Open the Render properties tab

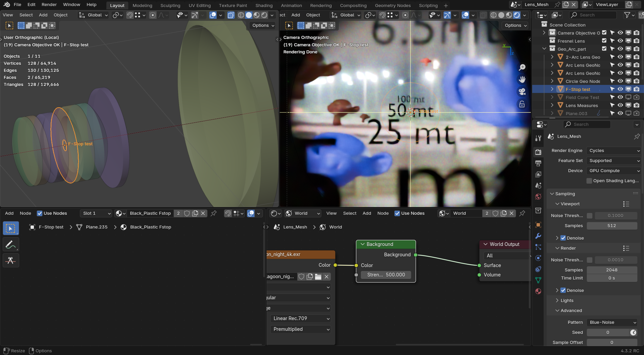point(538,152)
